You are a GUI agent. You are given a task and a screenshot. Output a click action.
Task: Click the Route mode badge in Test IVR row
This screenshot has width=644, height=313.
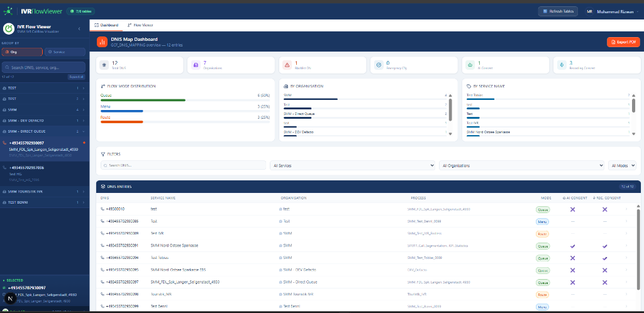[x=542, y=234]
